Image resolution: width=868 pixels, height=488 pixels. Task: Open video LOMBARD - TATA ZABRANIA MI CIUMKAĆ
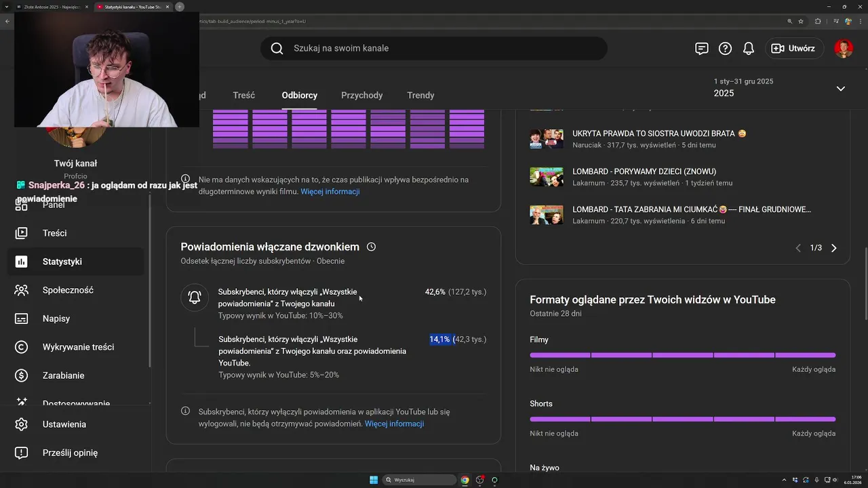click(x=692, y=209)
